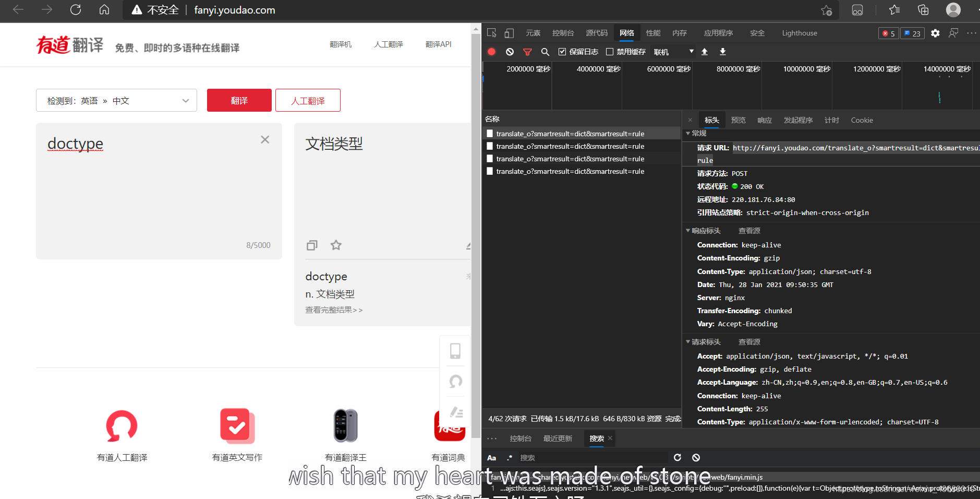Open network search magnifier icon
980x499 pixels.
(x=545, y=52)
